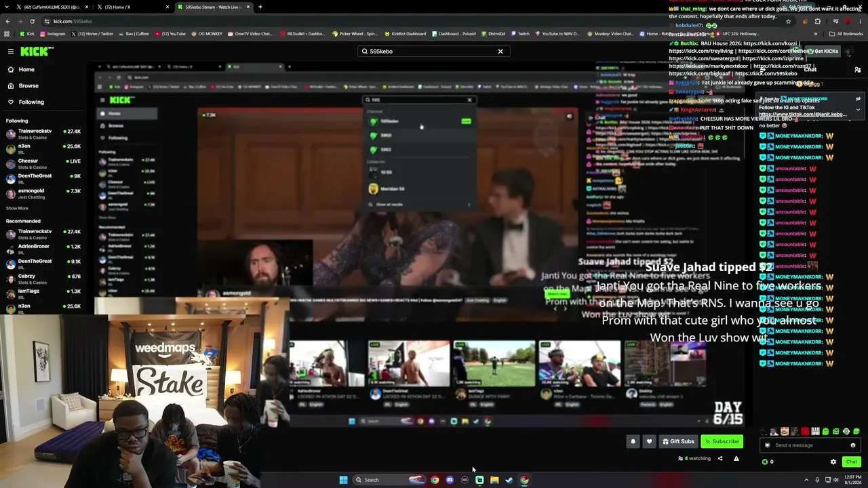Open the Kick bookmark
868x488 pixels.
[x=27, y=34]
